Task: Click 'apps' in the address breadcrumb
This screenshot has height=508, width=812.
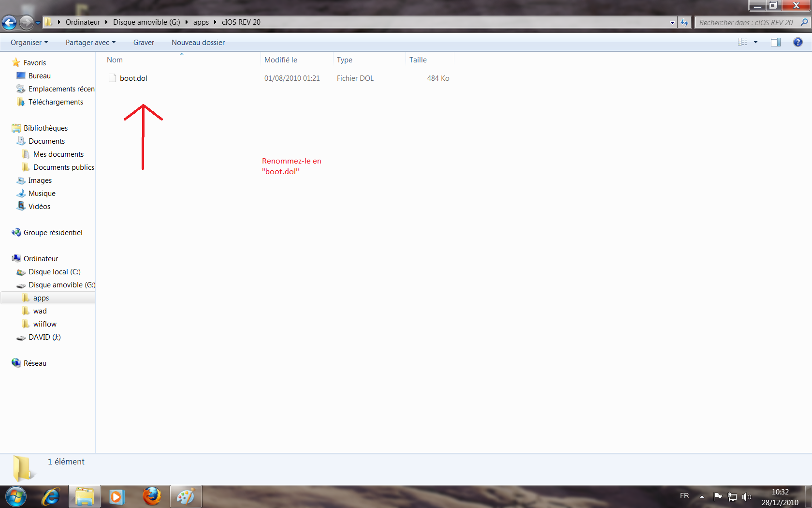Action: [x=201, y=22]
